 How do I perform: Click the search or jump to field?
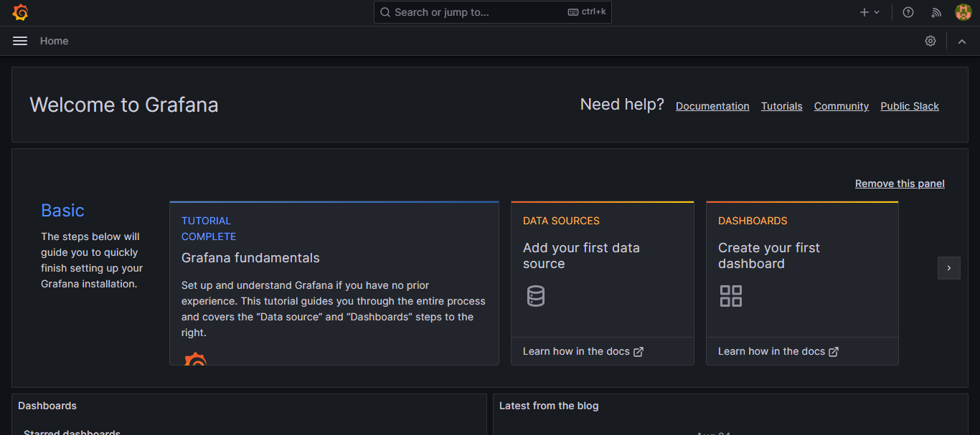492,11
